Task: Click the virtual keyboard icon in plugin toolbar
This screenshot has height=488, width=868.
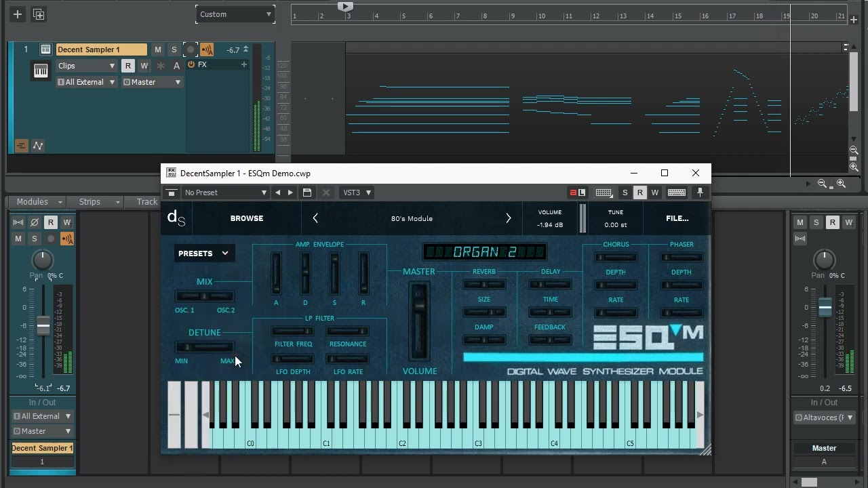Action: click(676, 192)
